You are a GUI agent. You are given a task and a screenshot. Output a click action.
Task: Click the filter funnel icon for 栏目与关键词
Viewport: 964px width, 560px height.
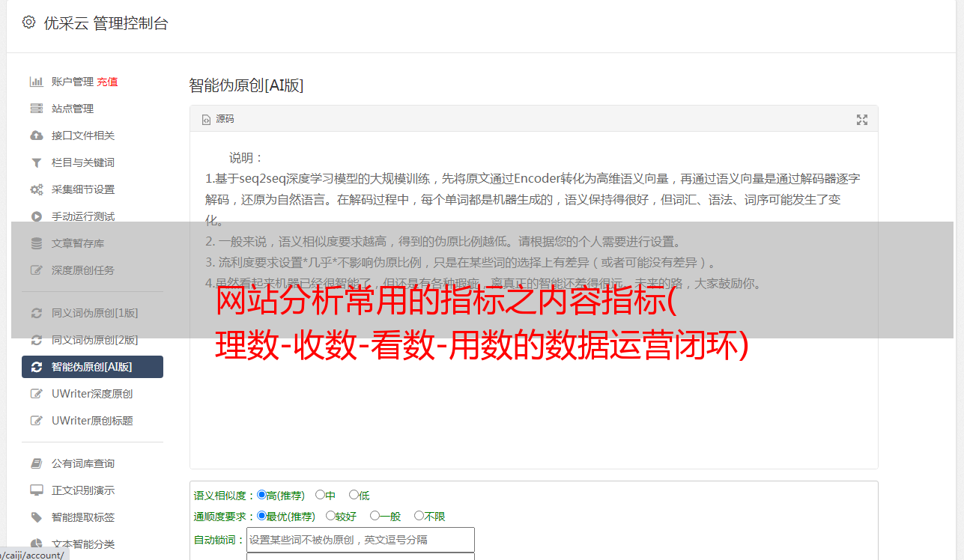click(36, 162)
